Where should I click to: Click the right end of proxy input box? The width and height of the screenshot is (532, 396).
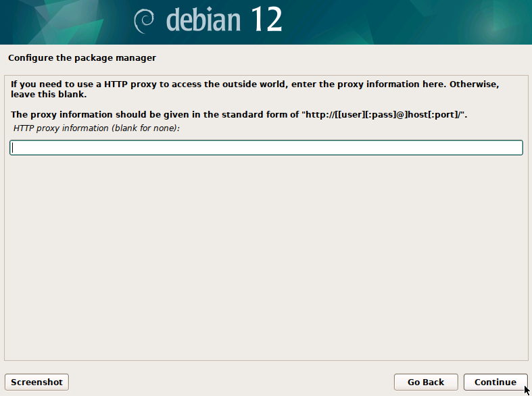514,147
